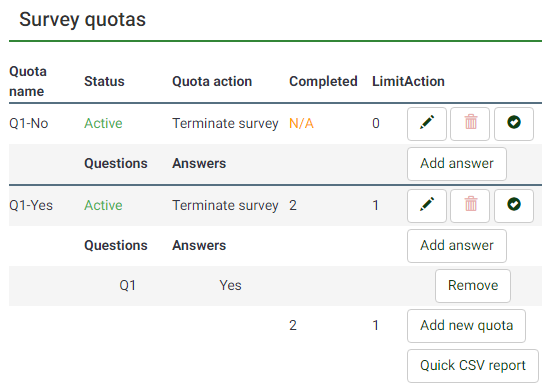Add answer to the Q1-No quota

click(x=457, y=164)
